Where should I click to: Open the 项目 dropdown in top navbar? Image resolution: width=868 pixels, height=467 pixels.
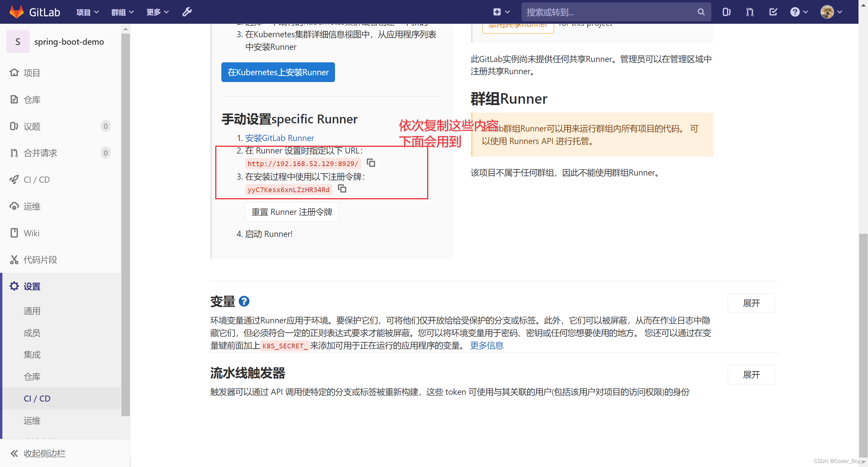pyautogui.click(x=87, y=12)
